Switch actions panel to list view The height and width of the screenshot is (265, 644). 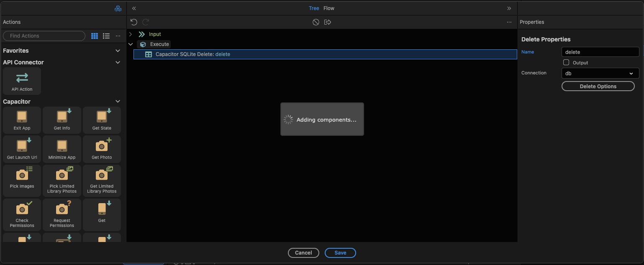pyautogui.click(x=106, y=36)
